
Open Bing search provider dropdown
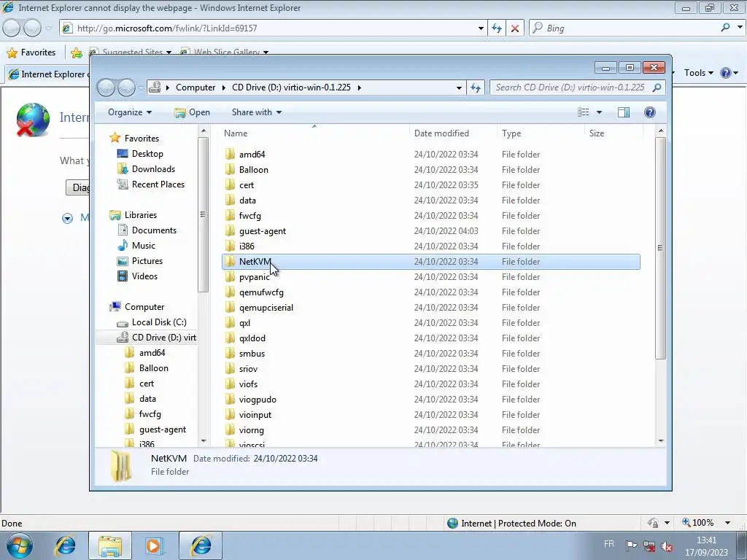click(740, 28)
